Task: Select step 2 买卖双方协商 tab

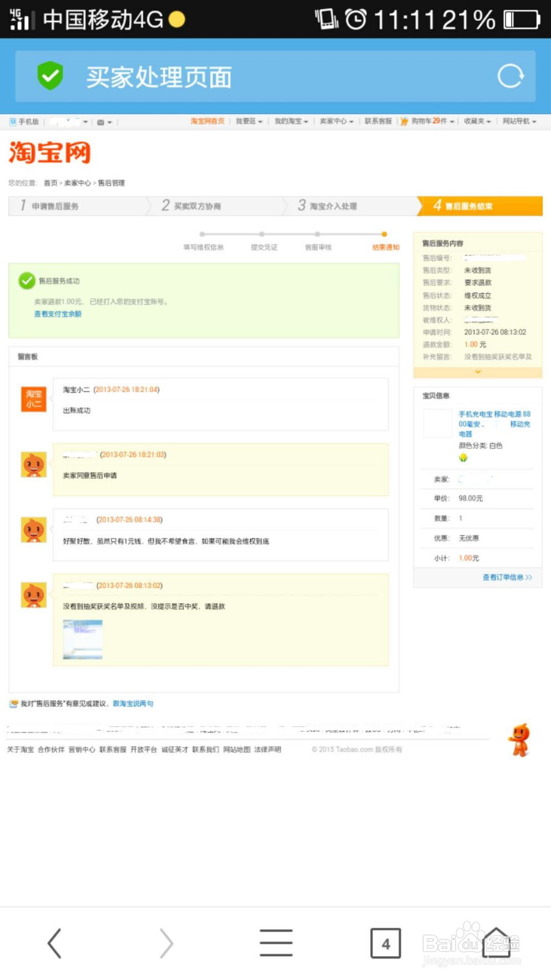Action: tap(216, 206)
